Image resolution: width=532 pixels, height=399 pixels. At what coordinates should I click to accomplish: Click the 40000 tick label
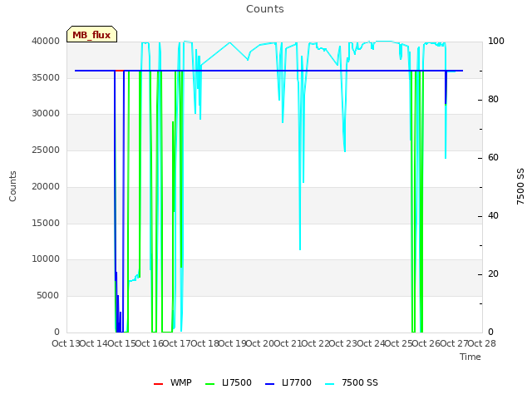(46, 41)
